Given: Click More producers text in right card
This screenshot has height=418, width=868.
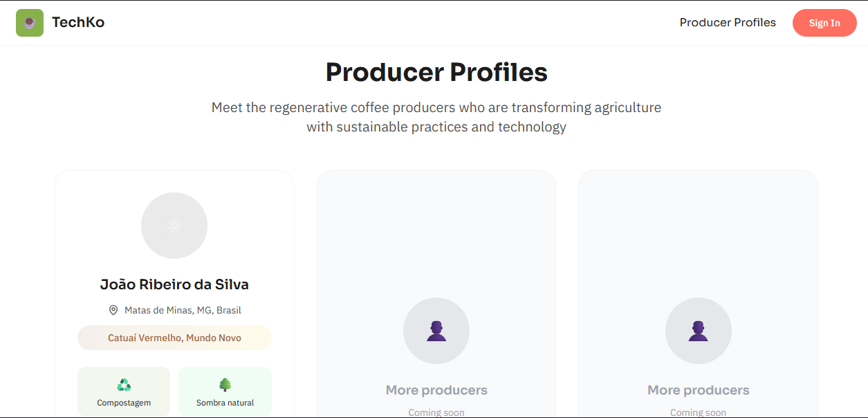Looking at the screenshot, I should pos(698,390).
